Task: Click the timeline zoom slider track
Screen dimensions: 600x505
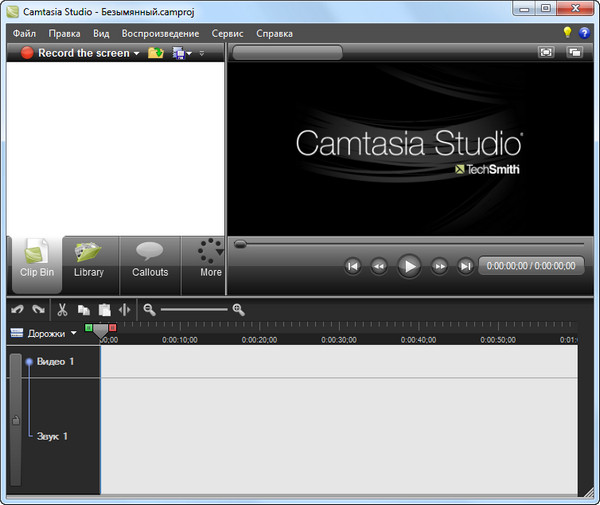Action: coord(194,310)
